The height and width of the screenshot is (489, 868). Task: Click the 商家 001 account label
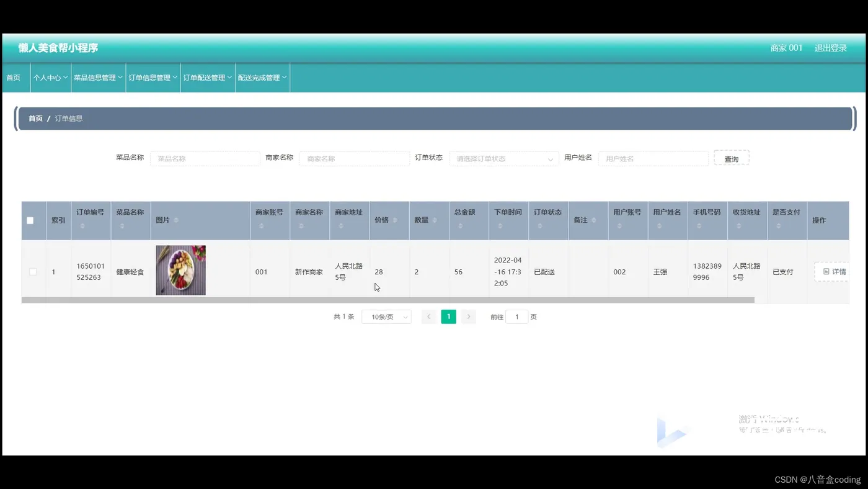point(787,48)
